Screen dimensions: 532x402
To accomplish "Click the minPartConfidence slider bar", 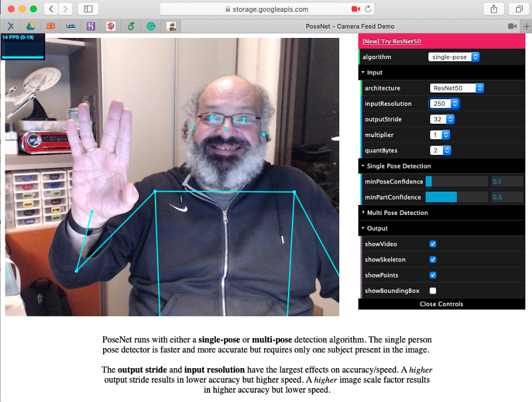I will (x=456, y=197).
